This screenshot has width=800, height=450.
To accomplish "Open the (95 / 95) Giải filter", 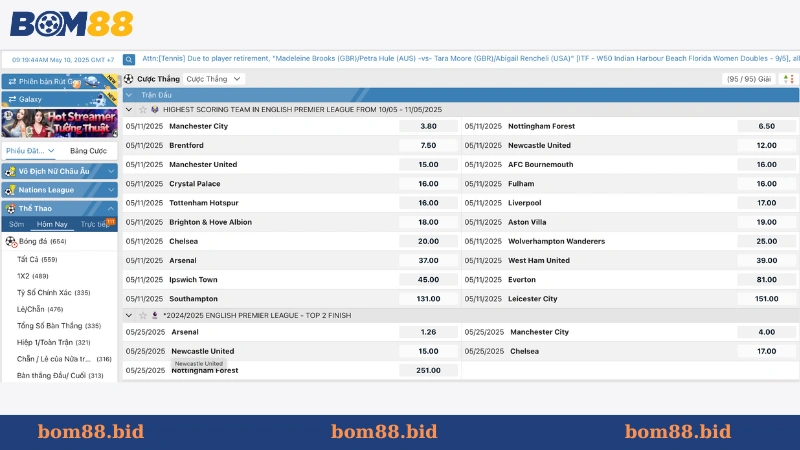I will pos(749,79).
